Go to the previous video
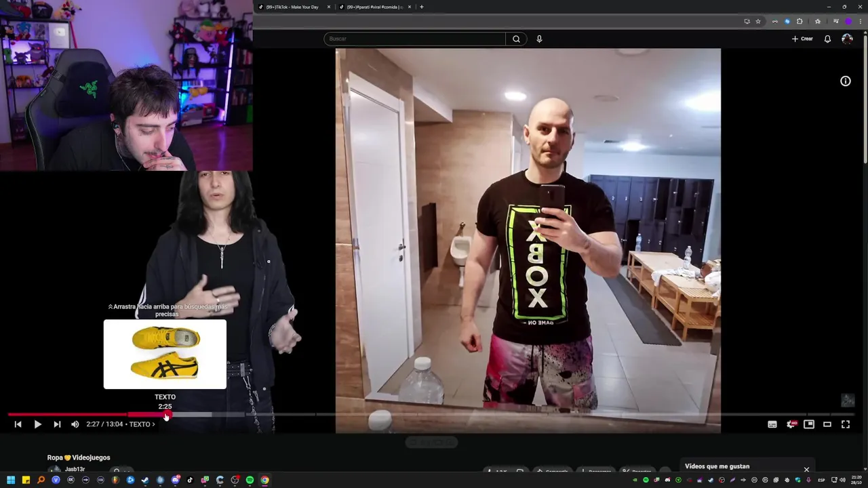 (x=18, y=424)
